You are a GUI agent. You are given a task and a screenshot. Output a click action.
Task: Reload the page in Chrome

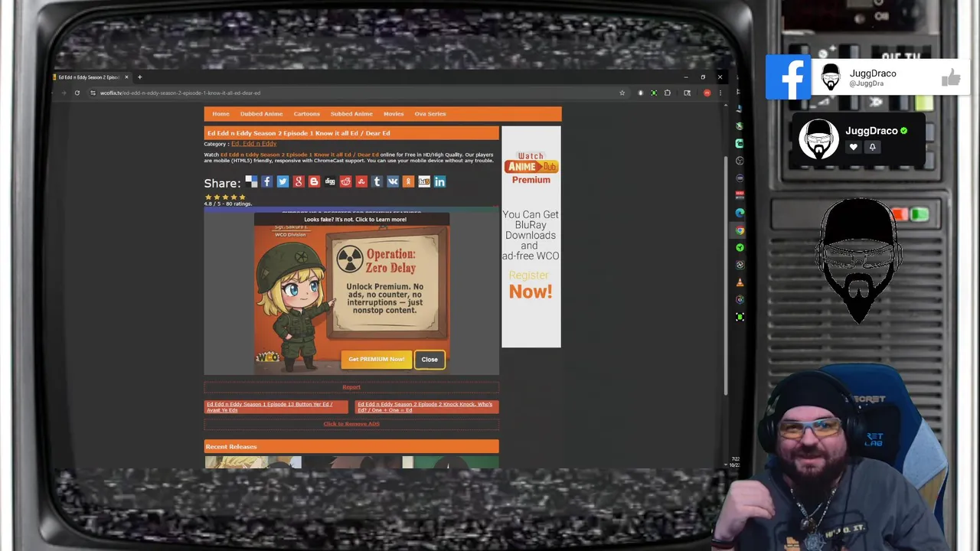click(77, 93)
